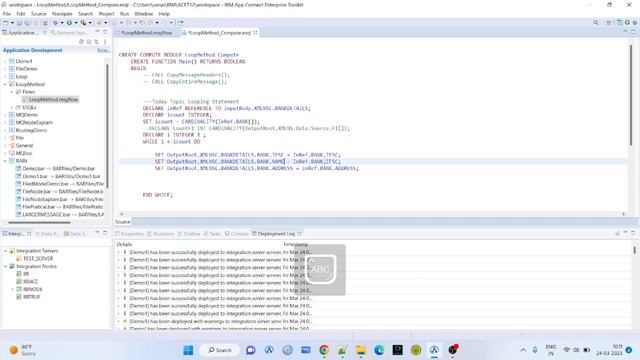The image size is (640, 360).
Task: Collapse the LoopMethod project node
Action: coord(5,84)
